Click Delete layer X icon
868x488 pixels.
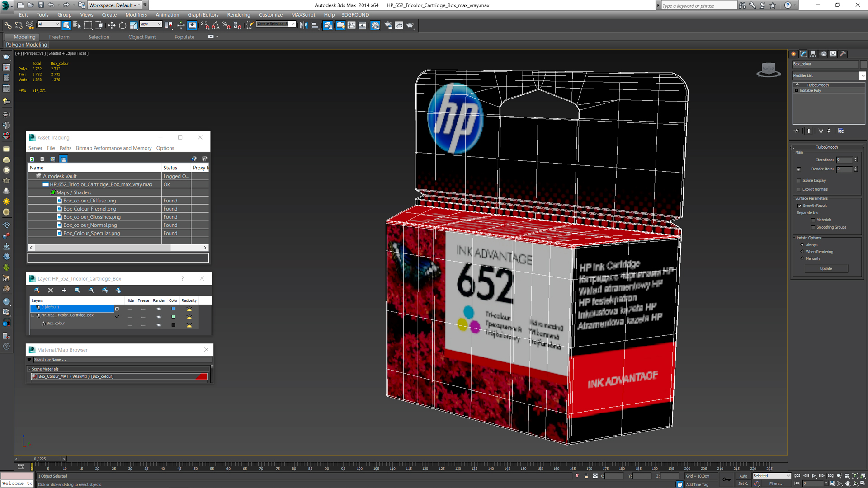click(x=51, y=291)
